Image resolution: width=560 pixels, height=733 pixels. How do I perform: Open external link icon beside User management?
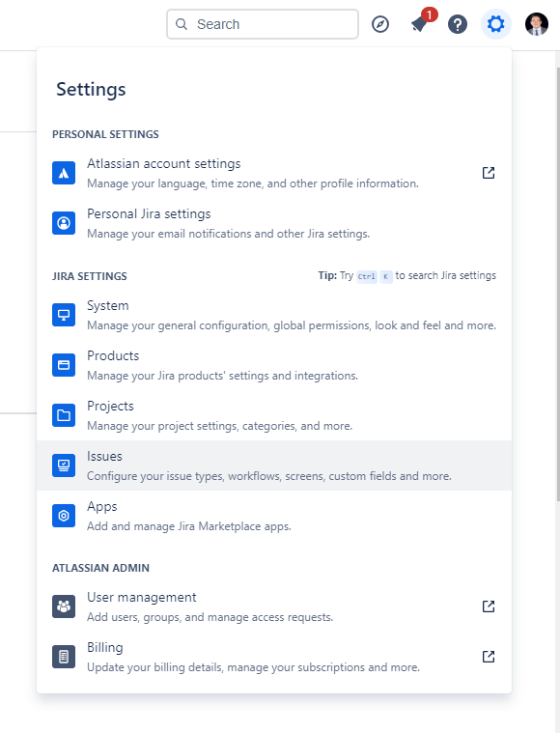488,606
